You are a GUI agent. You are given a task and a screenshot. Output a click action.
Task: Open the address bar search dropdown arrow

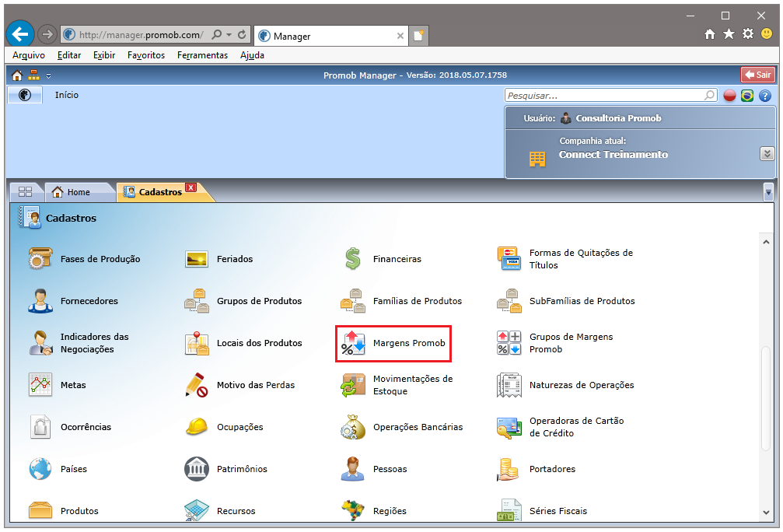coord(229,34)
